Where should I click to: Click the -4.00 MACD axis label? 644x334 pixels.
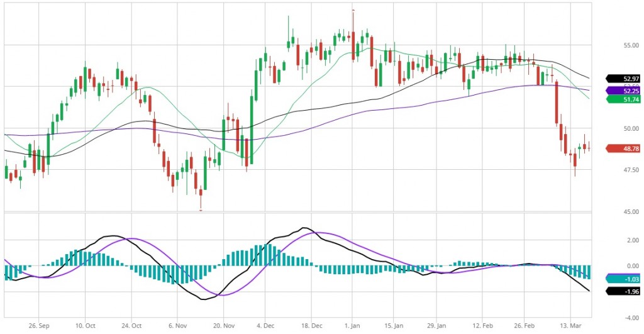(x=631, y=318)
